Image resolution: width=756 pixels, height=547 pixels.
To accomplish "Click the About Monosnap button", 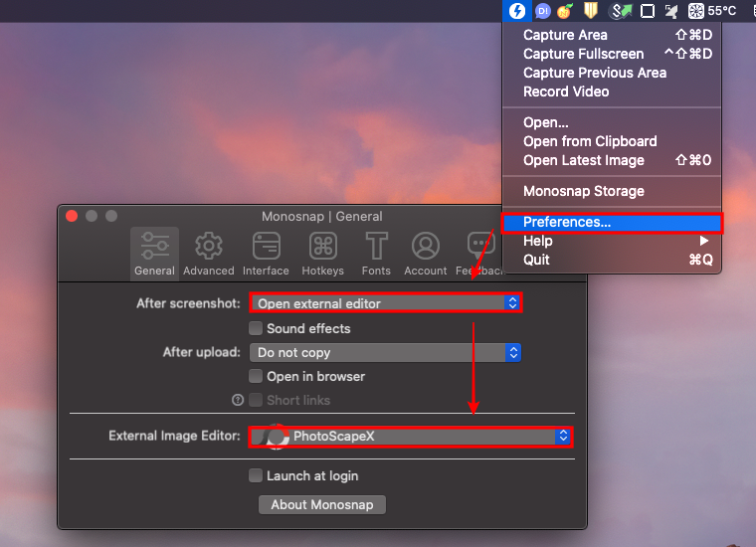I will [x=322, y=504].
